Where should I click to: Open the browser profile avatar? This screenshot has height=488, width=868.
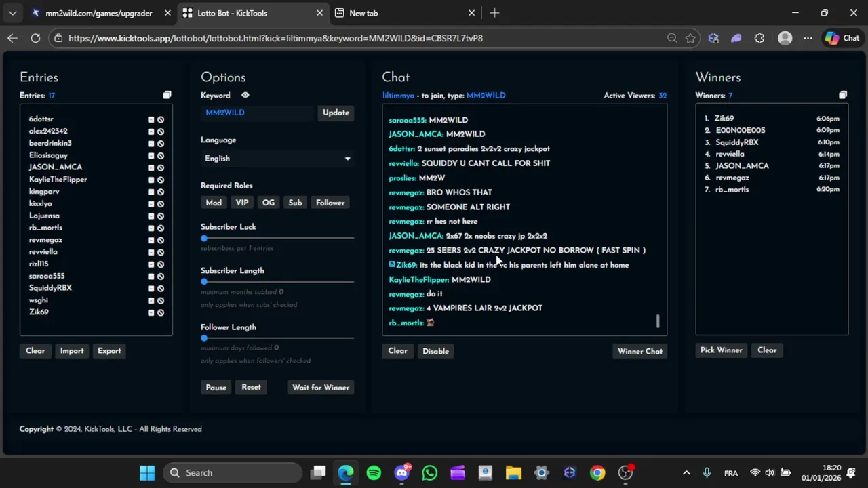point(785,39)
